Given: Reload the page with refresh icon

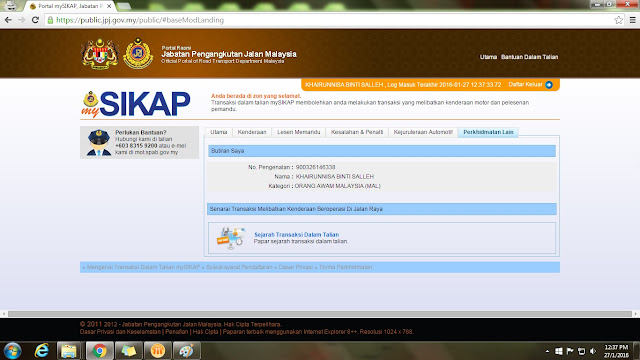Looking at the screenshot, I should (35, 20).
